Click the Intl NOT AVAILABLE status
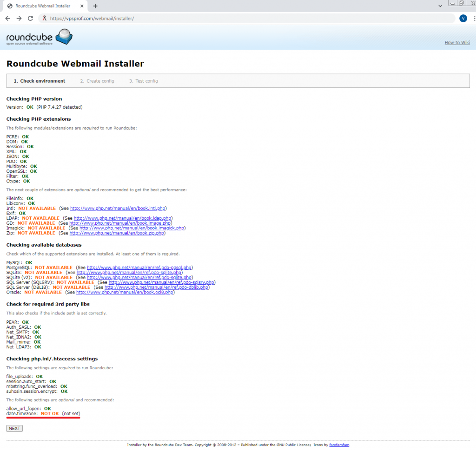 (x=37, y=209)
